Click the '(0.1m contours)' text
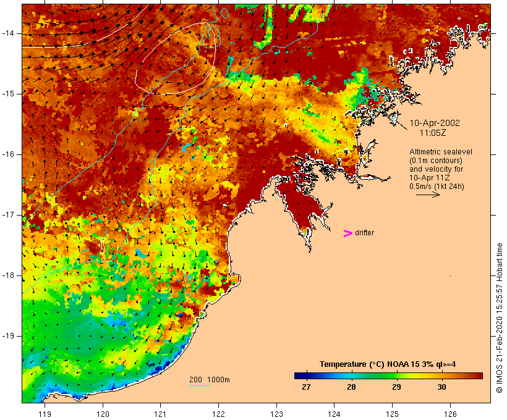 [x=436, y=161]
